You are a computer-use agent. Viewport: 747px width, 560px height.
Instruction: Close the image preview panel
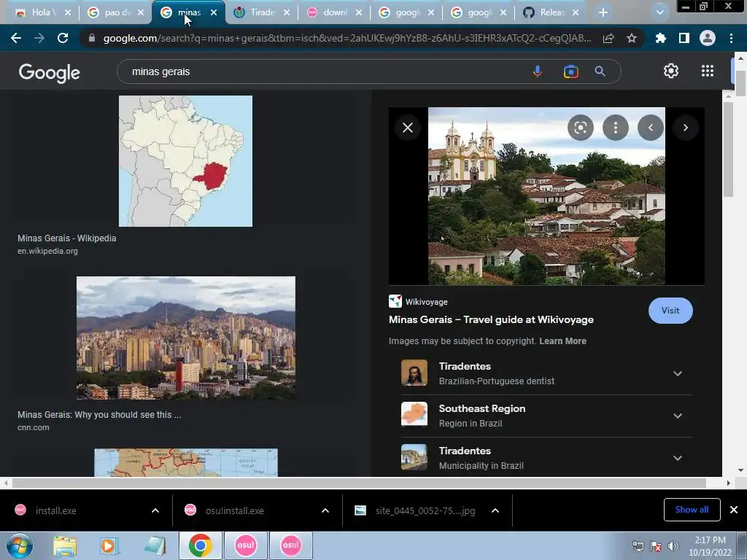pos(408,128)
